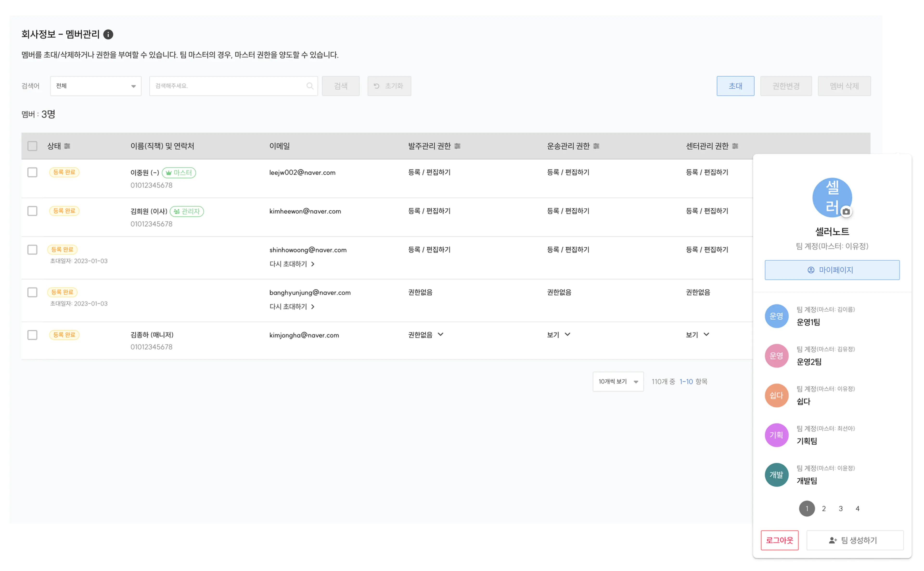Check the row for leejw002@naver.com
This screenshot has height=571, width=924.
pos(32,172)
